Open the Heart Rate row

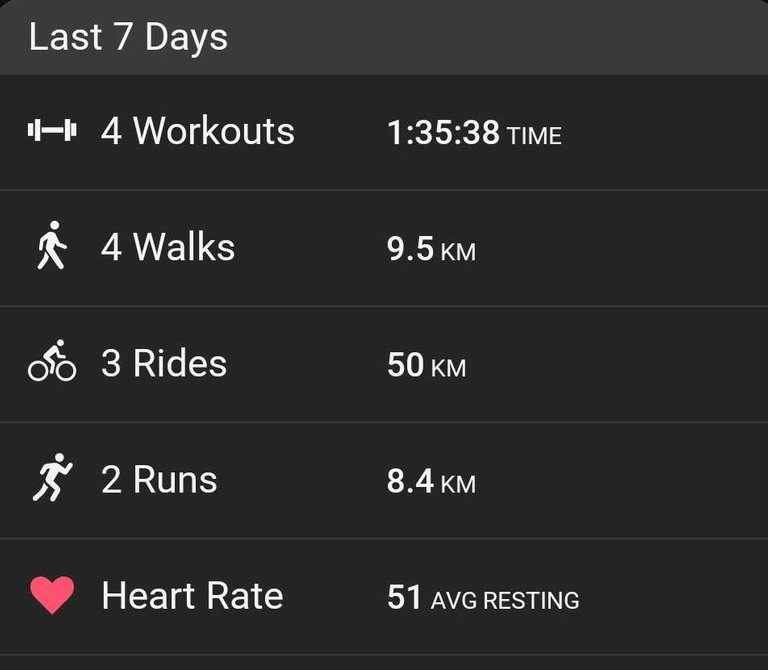(384, 597)
